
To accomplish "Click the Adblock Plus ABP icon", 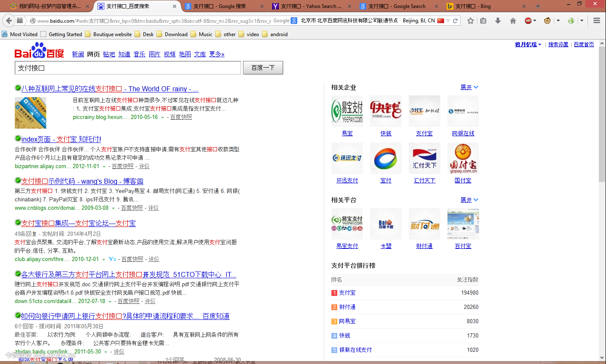I will (x=528, y=21).
